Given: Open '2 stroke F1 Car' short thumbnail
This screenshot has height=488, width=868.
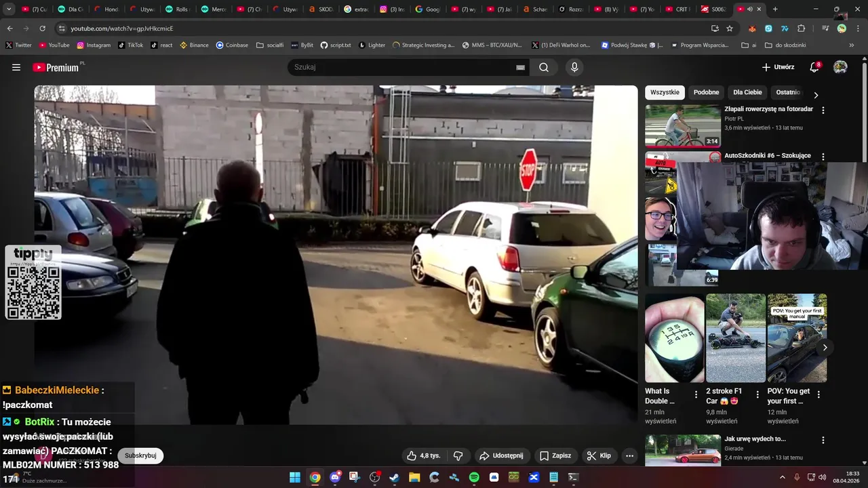Looking at the screenshot, I should tap(736, 338).
